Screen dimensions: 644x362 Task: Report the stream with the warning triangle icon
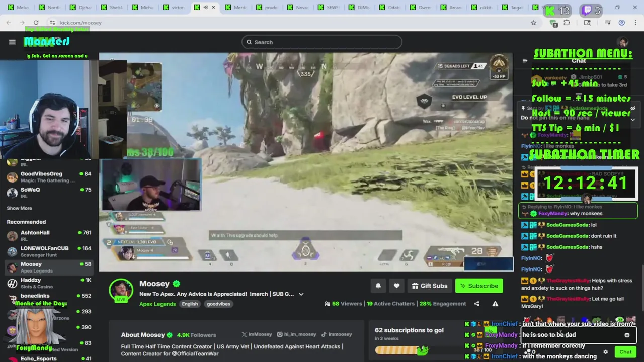click(495, 304)
